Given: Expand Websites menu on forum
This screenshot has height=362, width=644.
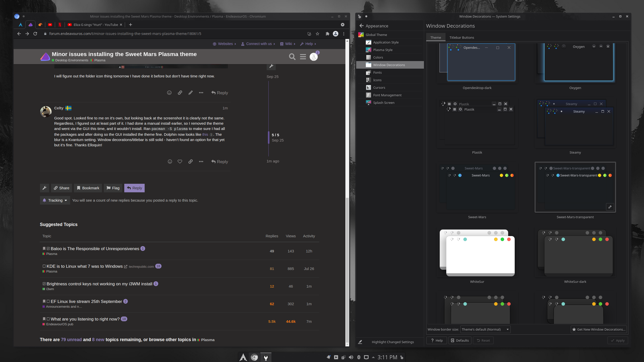Looking at the screenshot, I should click(224, 44).
